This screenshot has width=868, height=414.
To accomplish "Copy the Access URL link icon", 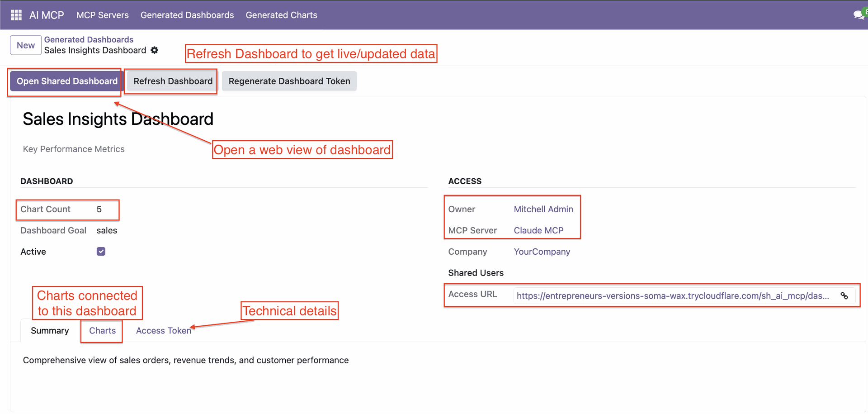I will pos(844,296).
